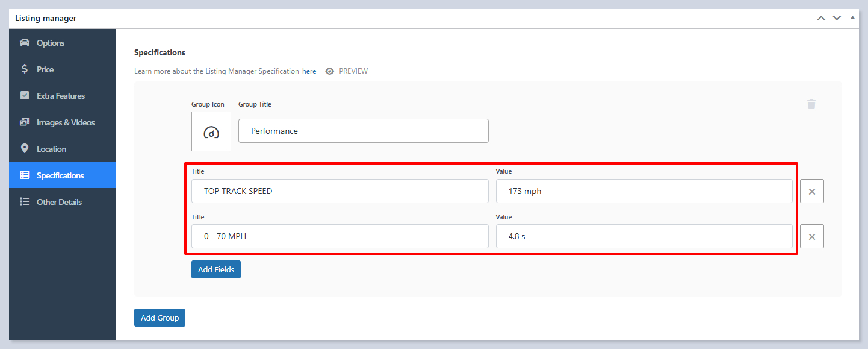
Task: Focus the Group Title field showing Performance
Action: (363, 131)
